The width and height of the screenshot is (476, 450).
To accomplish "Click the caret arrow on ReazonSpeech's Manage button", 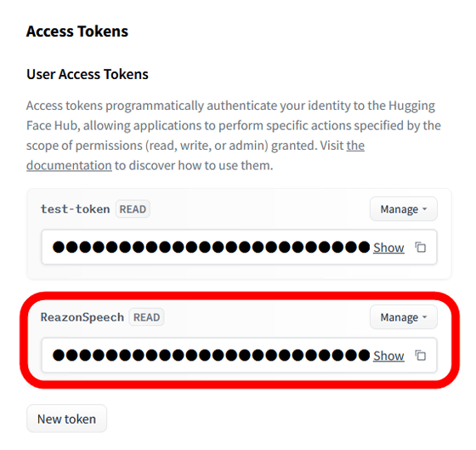I will click(x=424, y=317).
